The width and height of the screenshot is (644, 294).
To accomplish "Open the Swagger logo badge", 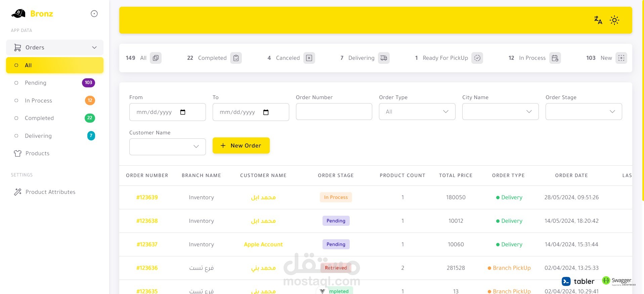I will click(619, 281).
